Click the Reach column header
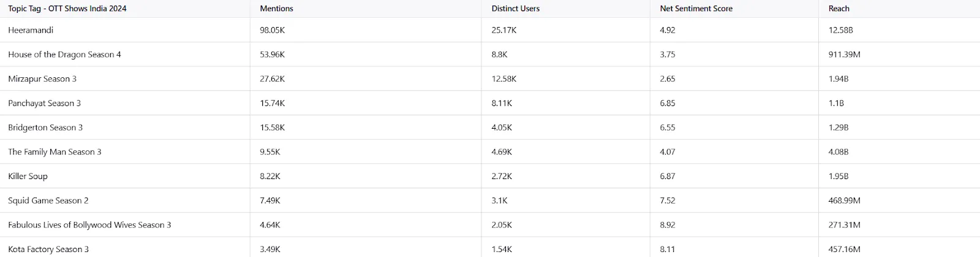This screenshot has height=257, width=980. coord(839,9)
